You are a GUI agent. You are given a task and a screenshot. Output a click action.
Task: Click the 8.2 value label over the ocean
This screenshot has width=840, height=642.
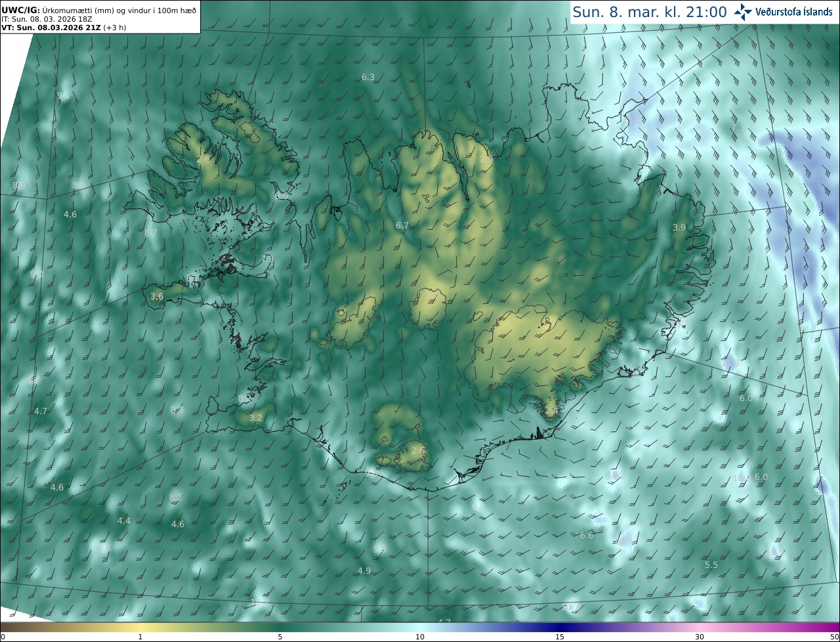point(176,498)
